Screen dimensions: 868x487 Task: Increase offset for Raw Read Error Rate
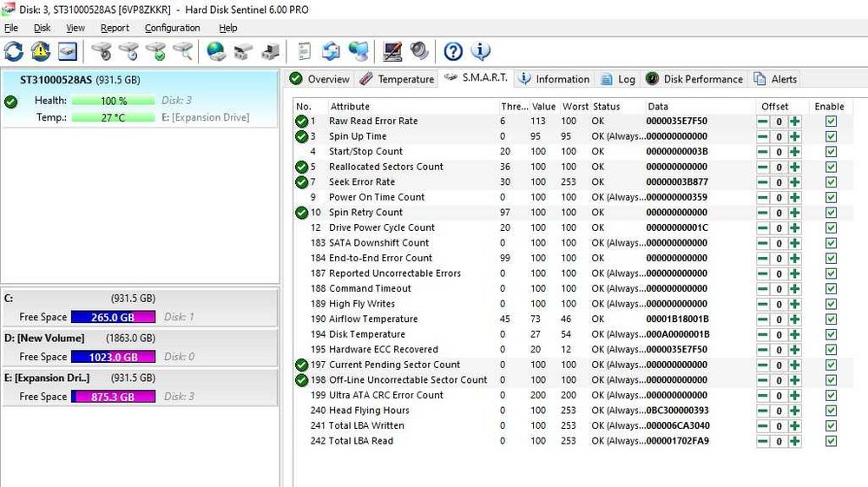pyautogui.click(x=795, y=122)
